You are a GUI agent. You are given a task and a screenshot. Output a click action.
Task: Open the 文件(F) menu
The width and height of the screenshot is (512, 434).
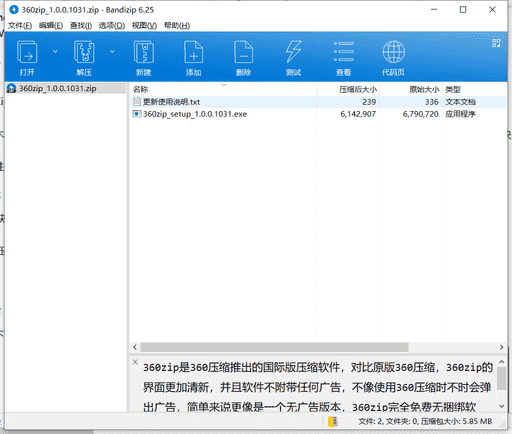coord(20,25)
